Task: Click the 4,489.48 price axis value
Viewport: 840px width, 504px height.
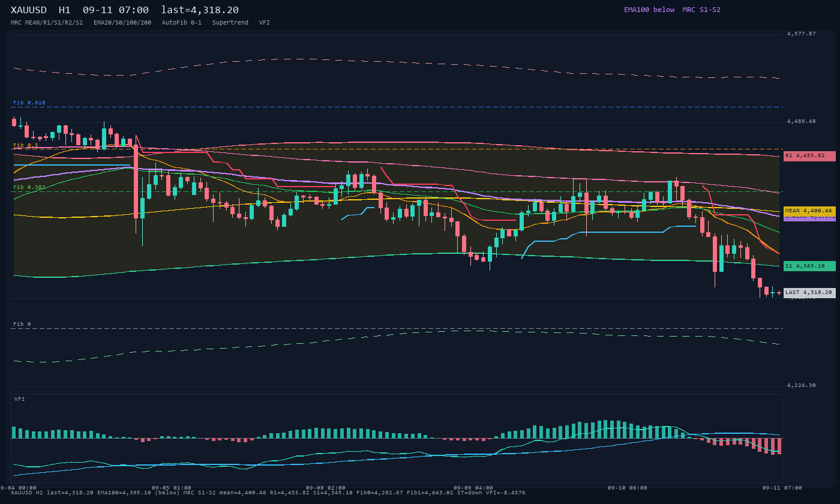Action: click(x=802, y=121)
